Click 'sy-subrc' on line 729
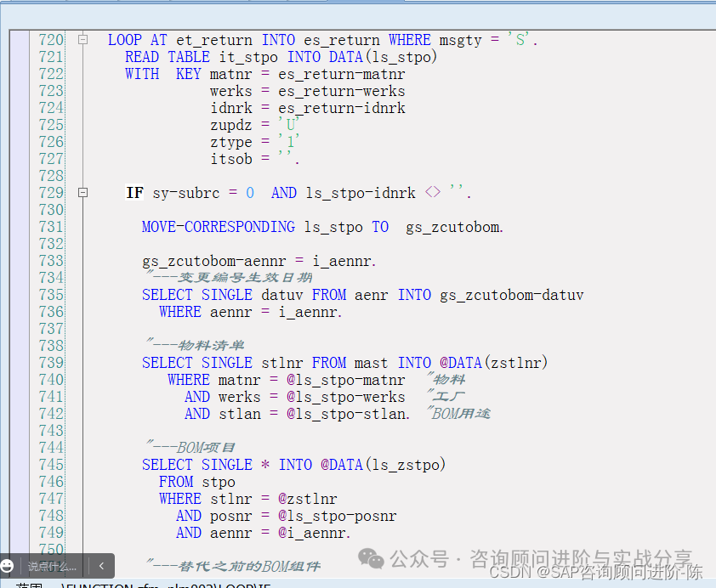Image resolution: width=716 pixels, height=588 pixels. click(x=186, y=193)
